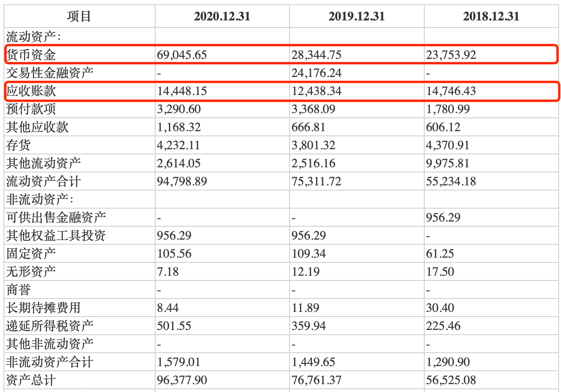Select the value 8.44

168,308
